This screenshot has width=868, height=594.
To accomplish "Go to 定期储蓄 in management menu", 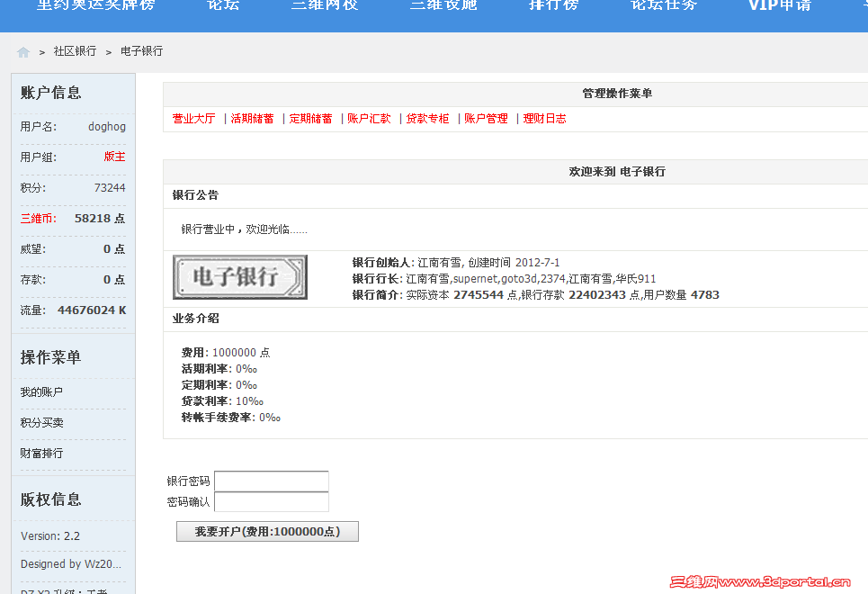I will point(310,119).
